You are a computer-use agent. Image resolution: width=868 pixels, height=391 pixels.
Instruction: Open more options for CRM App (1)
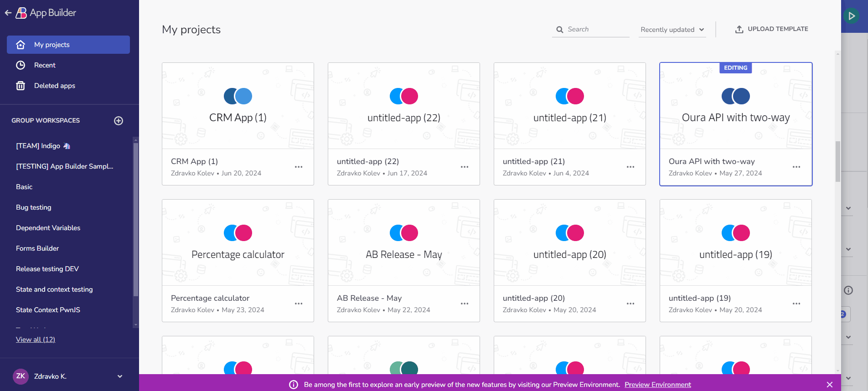(299, 167)
